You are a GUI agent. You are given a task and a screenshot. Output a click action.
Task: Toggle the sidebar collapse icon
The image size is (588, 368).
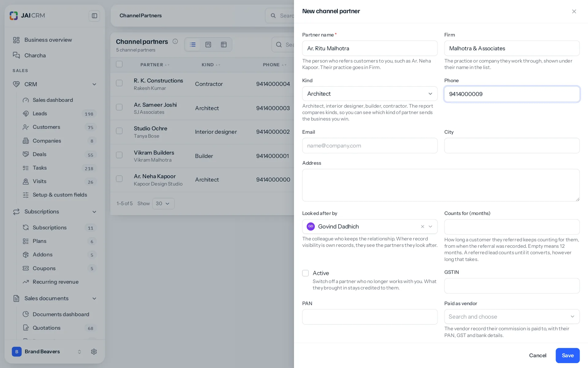(x=94, y=16)
